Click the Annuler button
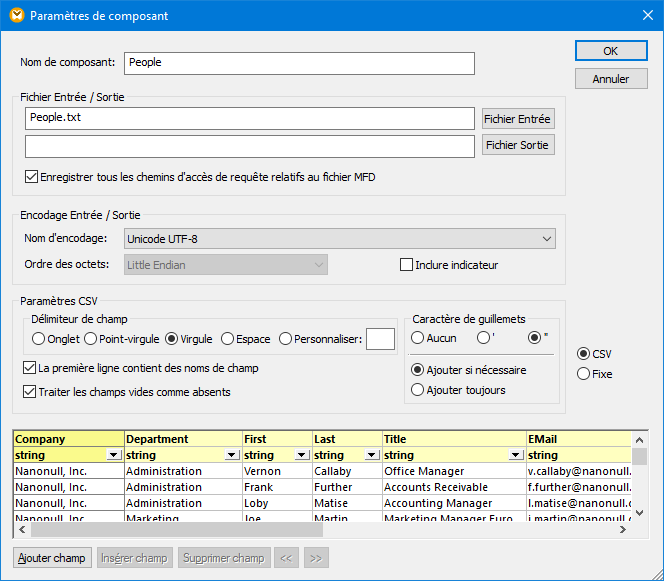Image resolution: width=664 pixels, height=581 pixels. pyautogui.click(x=610, y=78)
